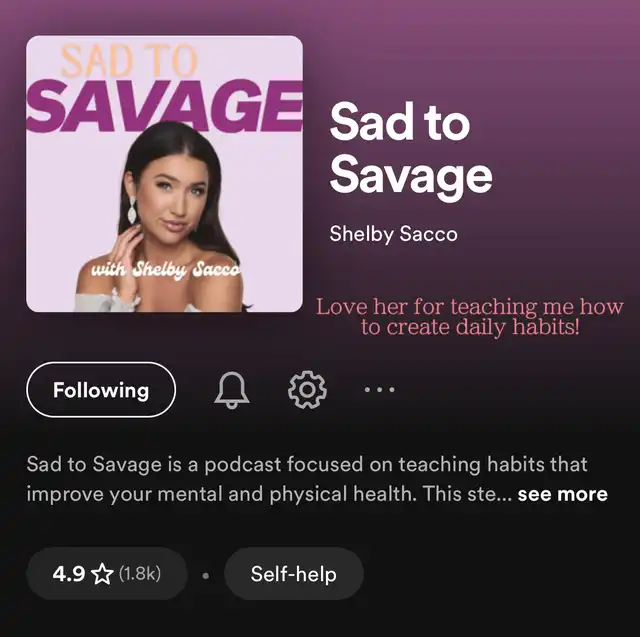Image resolution: width=640 pixels, height=637 pixels.
Task: Expand description with see more
Action: pos(562,494)
